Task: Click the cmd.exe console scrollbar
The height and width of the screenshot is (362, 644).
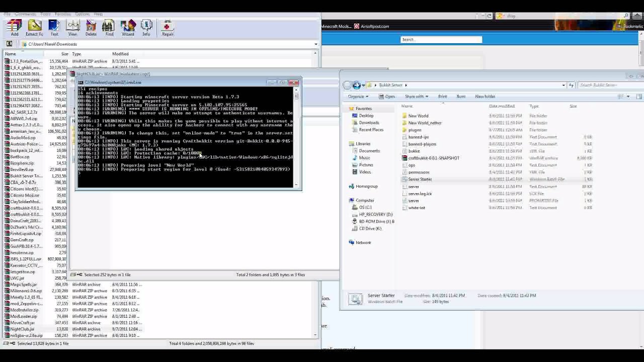Action: click(297, 136)
